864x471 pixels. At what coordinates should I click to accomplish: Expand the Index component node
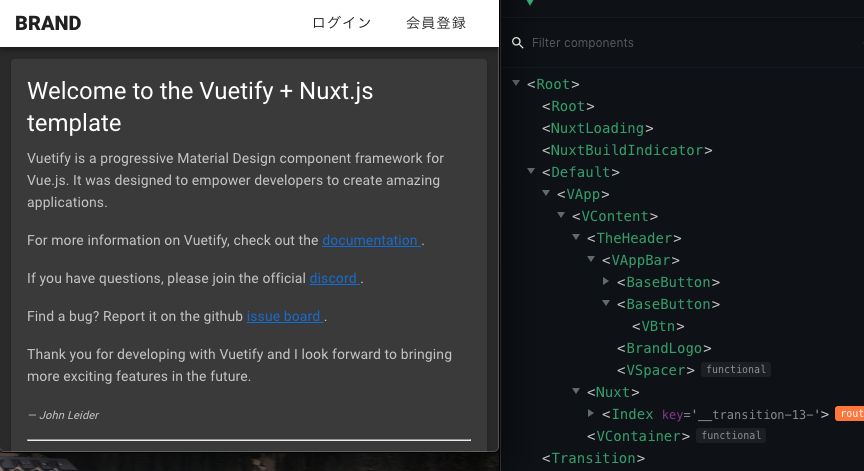592,414
